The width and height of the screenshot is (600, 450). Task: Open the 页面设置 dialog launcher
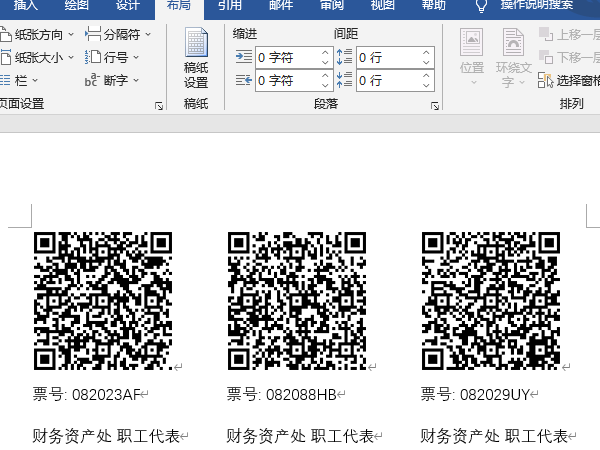(x=159, y=106)
